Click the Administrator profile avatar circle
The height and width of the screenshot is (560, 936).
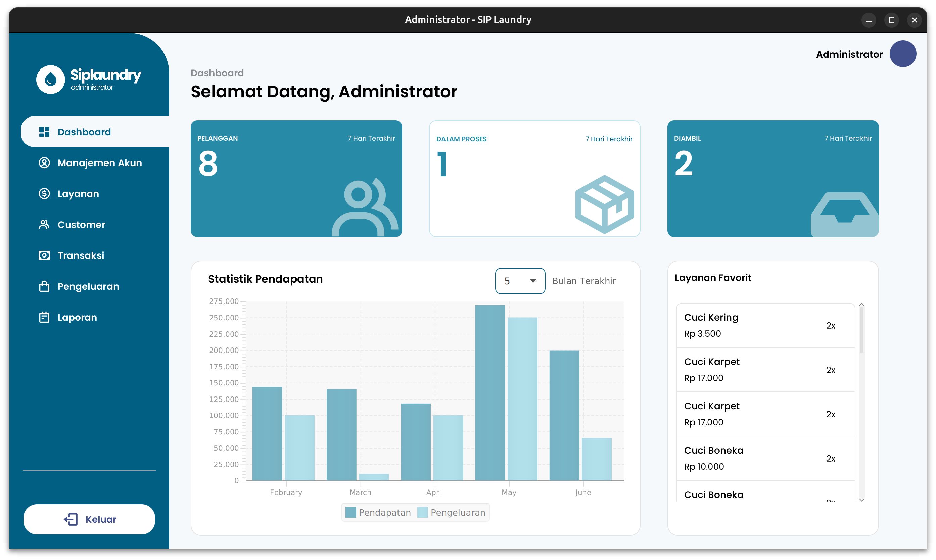coord(903,54)
